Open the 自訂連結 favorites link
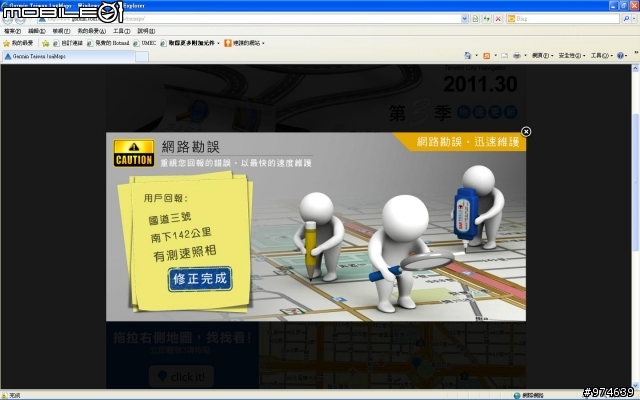This screenshot has height=400, width=640. (68, 43)
